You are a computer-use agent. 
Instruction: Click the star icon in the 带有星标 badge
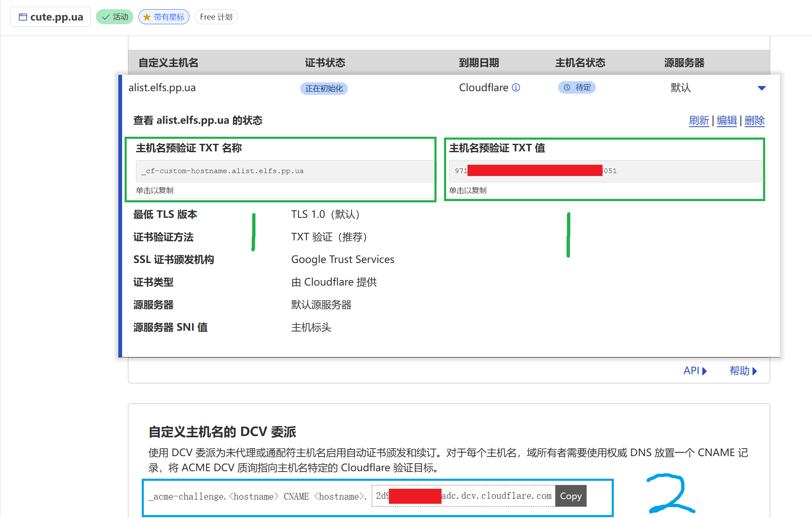point(147,17)
